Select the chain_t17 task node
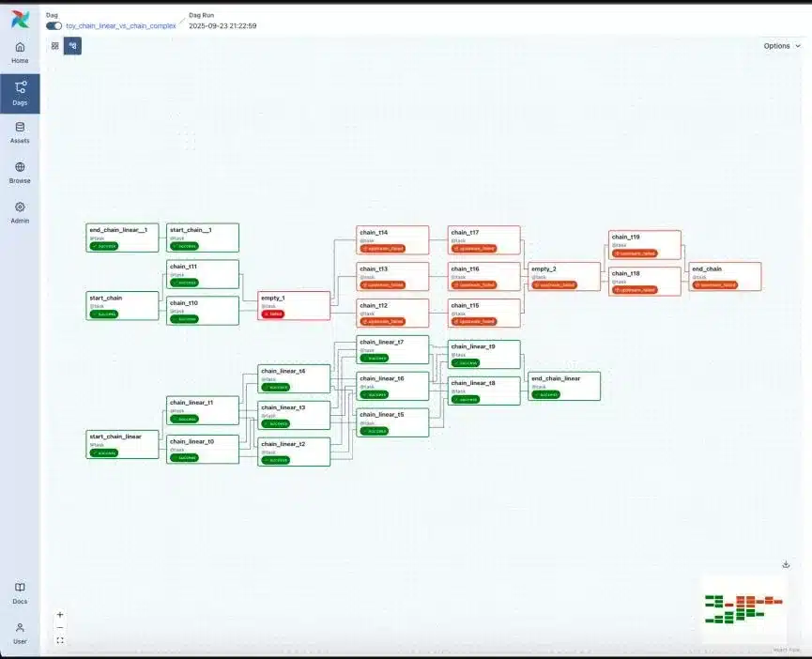Viewport: 812px width, 659px height. coord(483,240)
